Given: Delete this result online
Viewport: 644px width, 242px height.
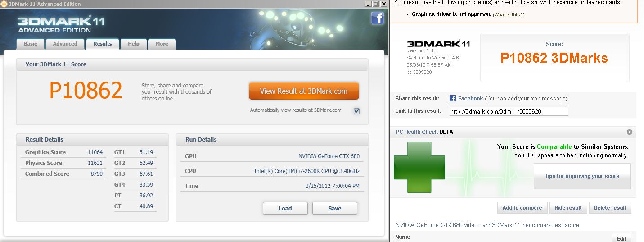Looking at the screenshot, I should [x=610, y=208].
